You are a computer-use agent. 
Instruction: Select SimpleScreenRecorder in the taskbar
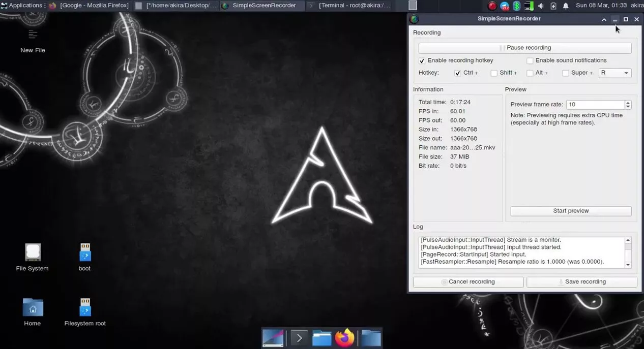point(263,6)
